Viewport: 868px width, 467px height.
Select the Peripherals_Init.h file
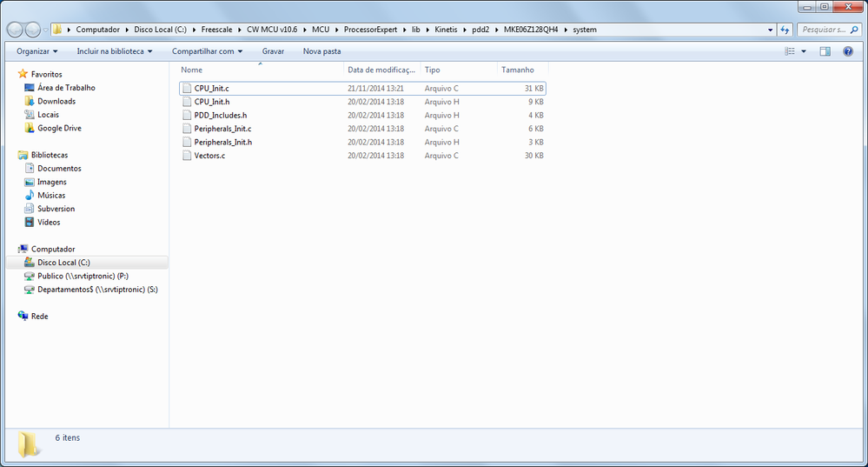[x=362, y=143]
